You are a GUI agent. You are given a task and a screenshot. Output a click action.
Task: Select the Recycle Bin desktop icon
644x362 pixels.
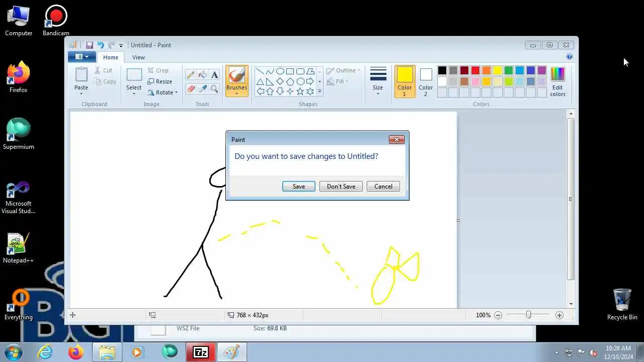(x=622, y=304)
